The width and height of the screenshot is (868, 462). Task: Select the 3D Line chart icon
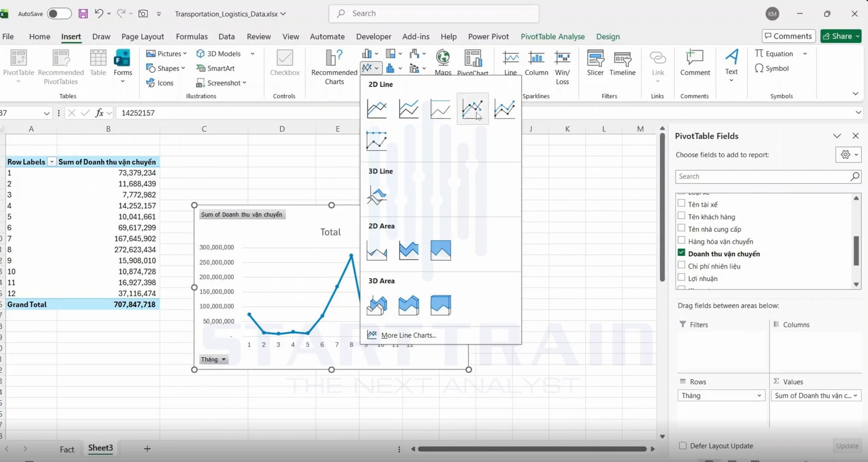tap(377, 196)
